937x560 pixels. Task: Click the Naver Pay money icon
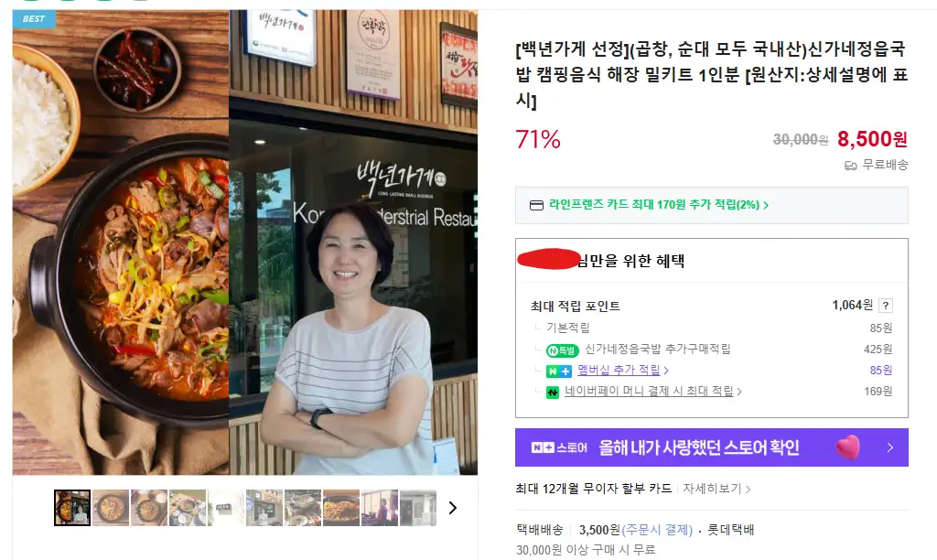(x=553, y=392)
